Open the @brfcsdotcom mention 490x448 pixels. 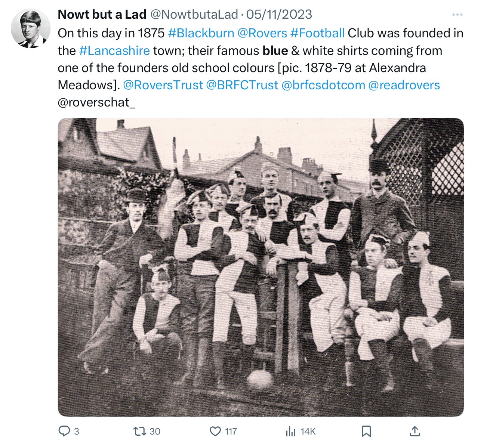pos(323,85)
